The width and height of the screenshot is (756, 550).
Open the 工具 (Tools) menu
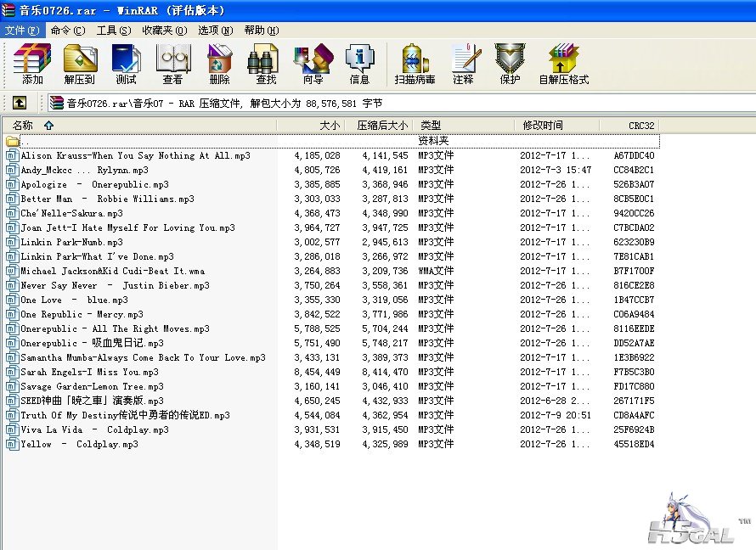click(113, 30)
